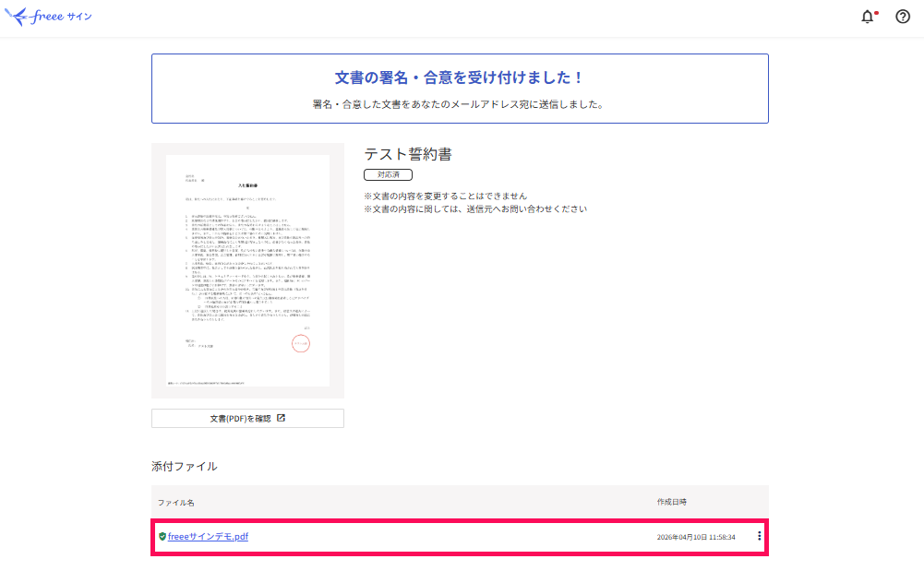Click the 署名・合意した文書 email confirmation message

coord(460,105)
